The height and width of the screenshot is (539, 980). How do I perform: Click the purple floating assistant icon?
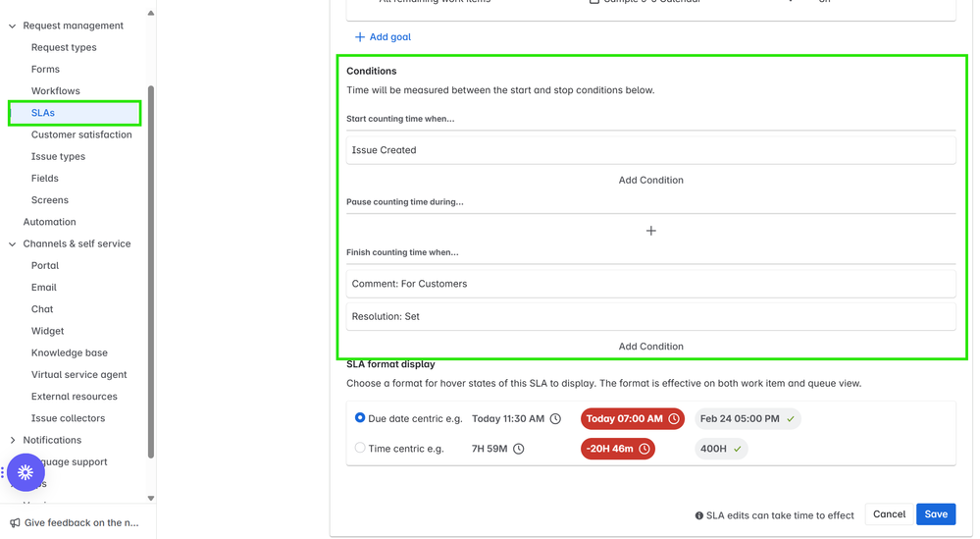(26, 472)
